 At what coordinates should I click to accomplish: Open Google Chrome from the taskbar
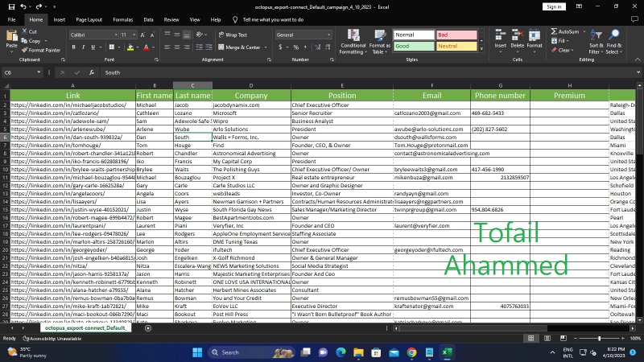click(x=411, y=352)
